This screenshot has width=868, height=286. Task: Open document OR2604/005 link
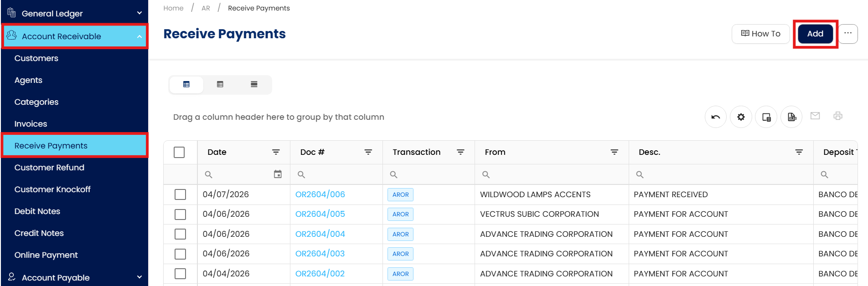click(x=320, y=214)
